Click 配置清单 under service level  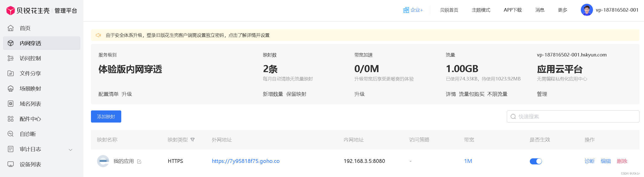[108, 94]
